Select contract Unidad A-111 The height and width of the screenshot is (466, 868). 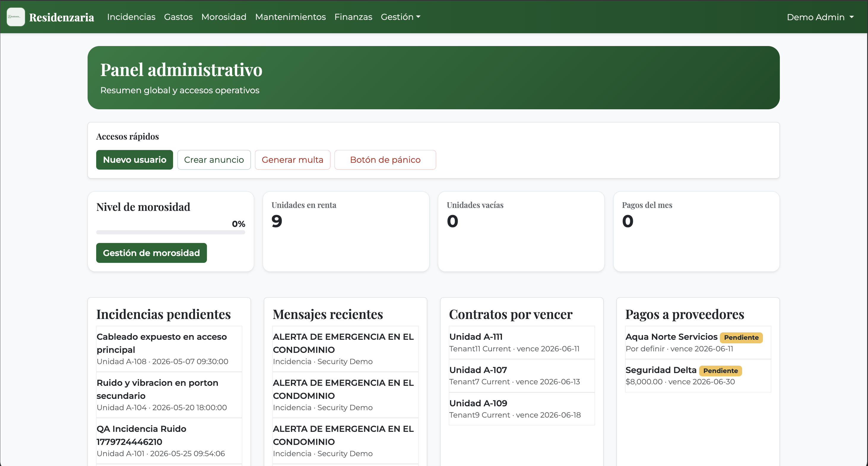pos(522,342)
